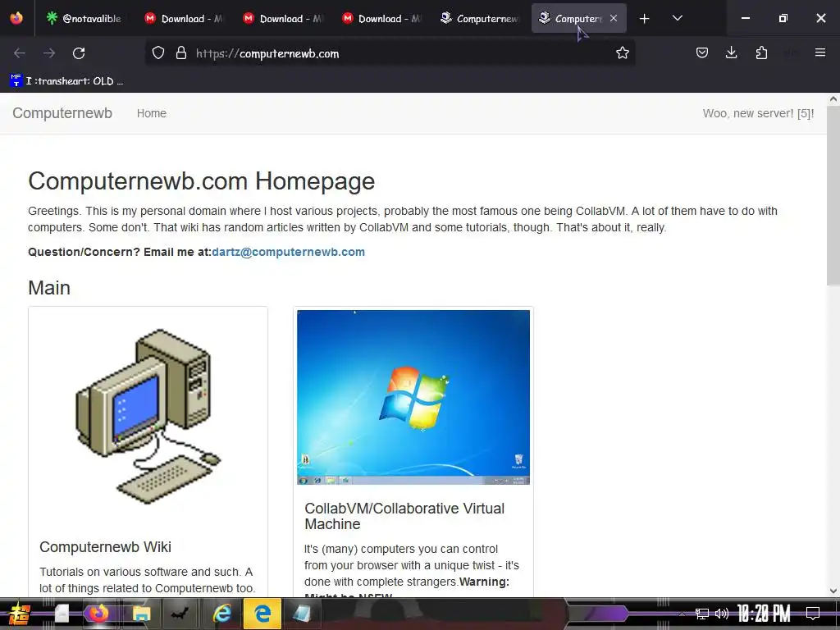
Task: Open the bat icon taskbar app
Action: (180, 614)
